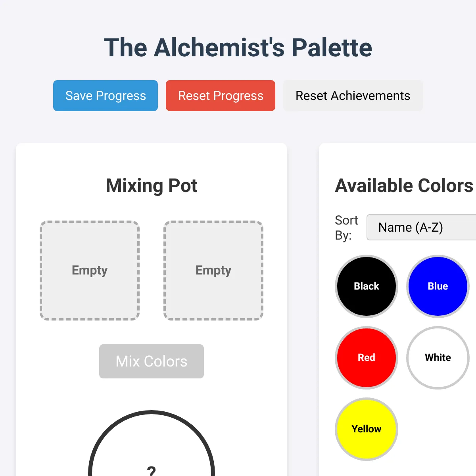Open the Sort By dropdown
The height and width of the screenshot is (476, 476).
pyautogui.click(x=421, y=227)
